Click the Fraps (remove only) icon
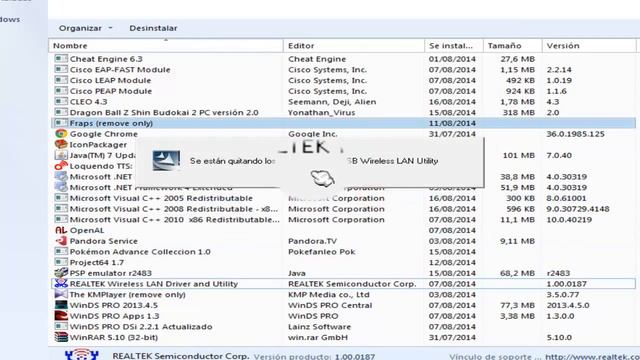Viewport: 640px width, 360px height. (x=61, y=123)
